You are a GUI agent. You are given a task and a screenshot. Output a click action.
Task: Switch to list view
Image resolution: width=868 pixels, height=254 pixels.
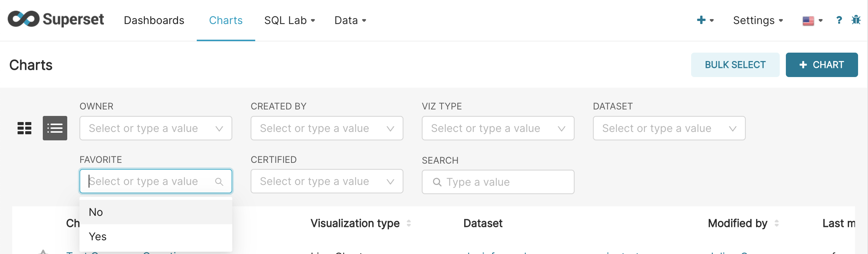click(x=54, y=128)
